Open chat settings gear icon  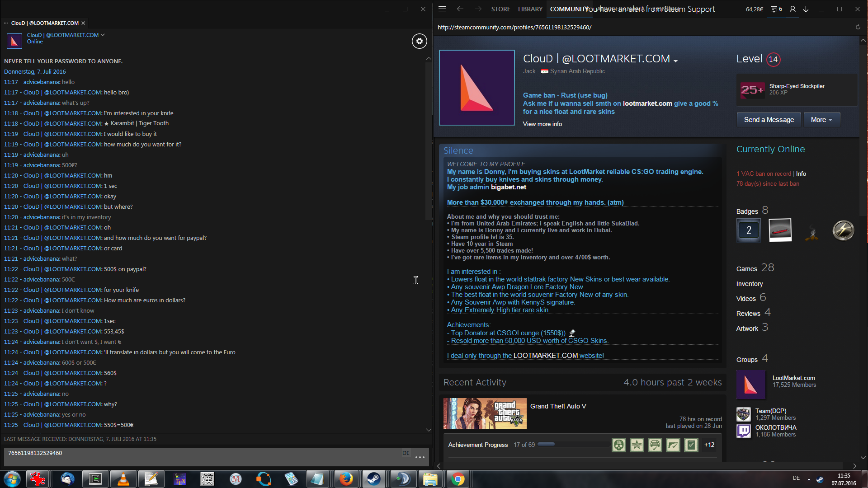(x=419, y=41)
